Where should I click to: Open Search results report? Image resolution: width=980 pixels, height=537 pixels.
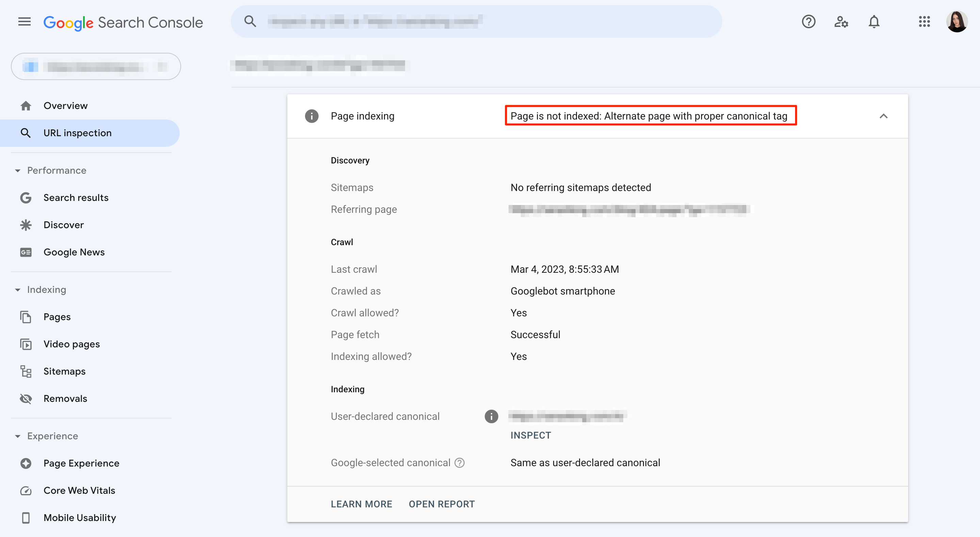pos(90,198)
